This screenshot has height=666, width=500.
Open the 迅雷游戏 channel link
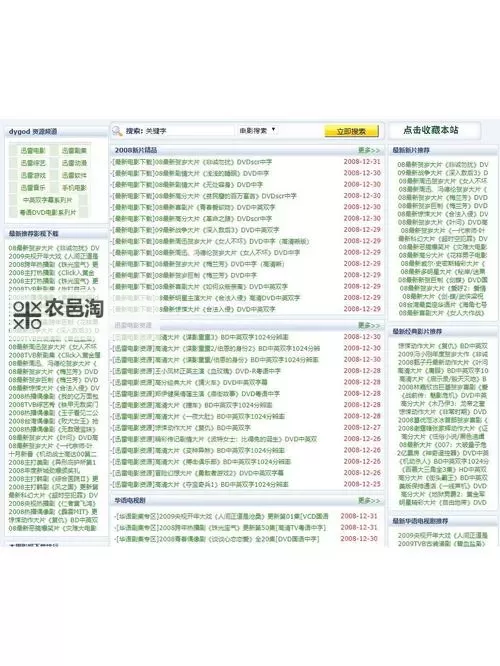coord(33,175)
